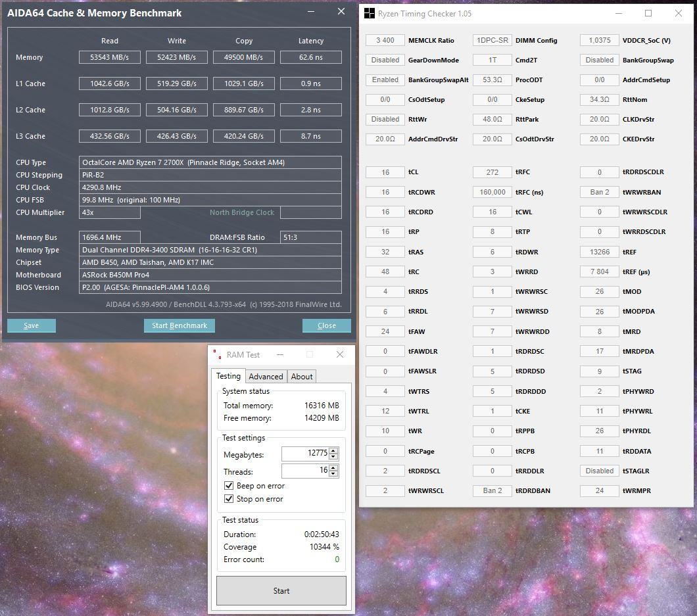Screen dimensions: 697x616
Task: Click the RttPark 48.0Ω value
Action: (492, 120)
